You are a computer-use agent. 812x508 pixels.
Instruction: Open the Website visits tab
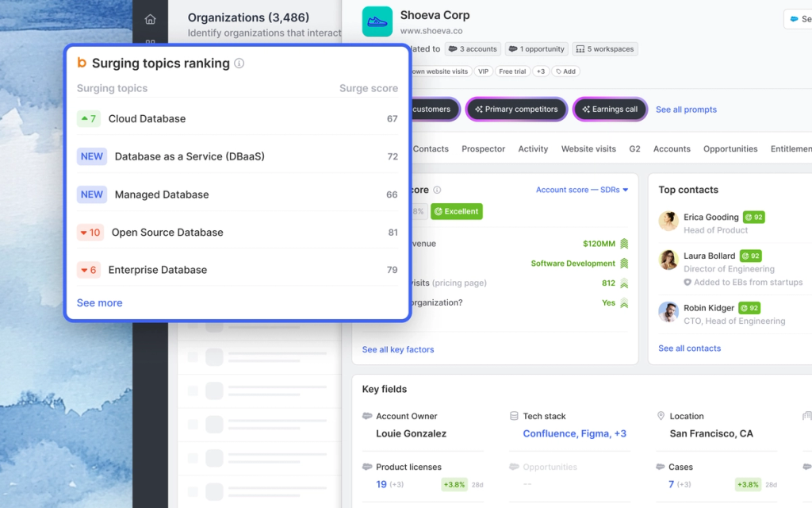(588, 148)
